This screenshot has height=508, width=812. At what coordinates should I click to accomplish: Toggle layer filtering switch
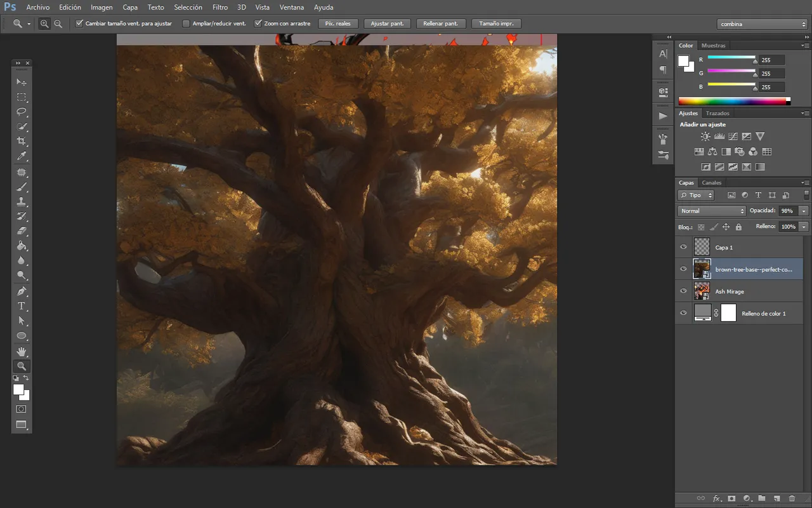(806, 195)
